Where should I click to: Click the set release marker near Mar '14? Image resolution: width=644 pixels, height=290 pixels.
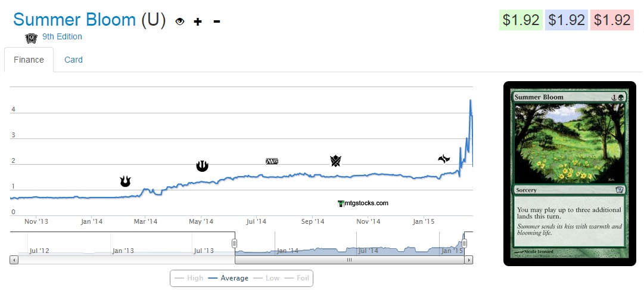pos(125,181)
